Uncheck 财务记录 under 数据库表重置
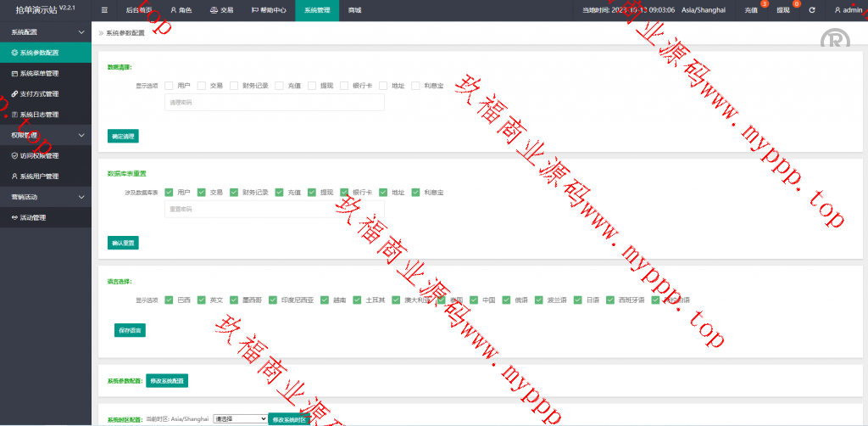 [234, 193]
